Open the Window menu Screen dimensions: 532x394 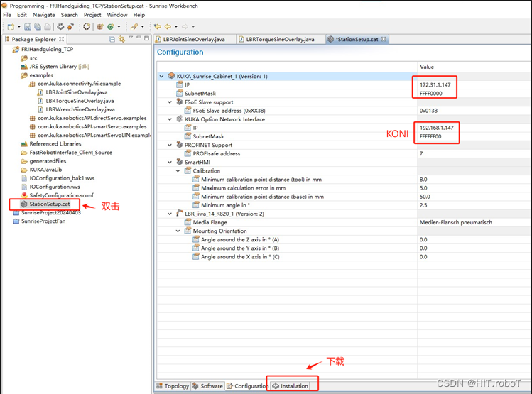(117, 15)
